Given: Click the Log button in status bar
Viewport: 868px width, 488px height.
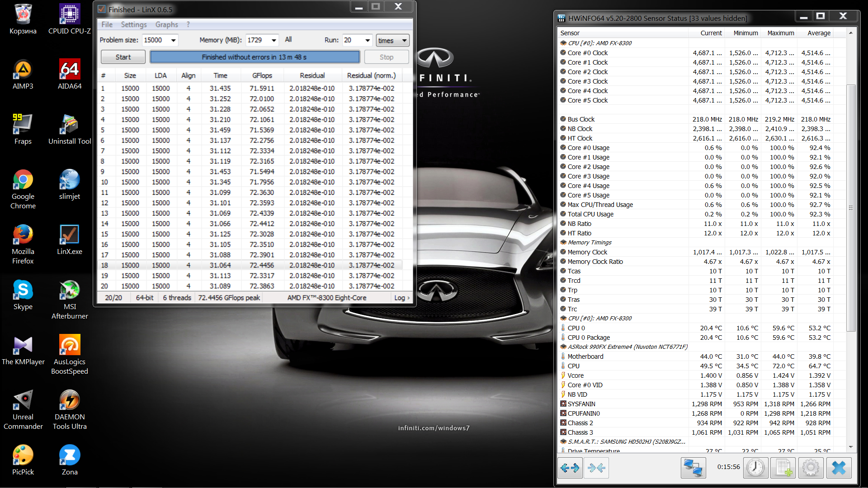Looking at the screenshot, I should [401, 298].
